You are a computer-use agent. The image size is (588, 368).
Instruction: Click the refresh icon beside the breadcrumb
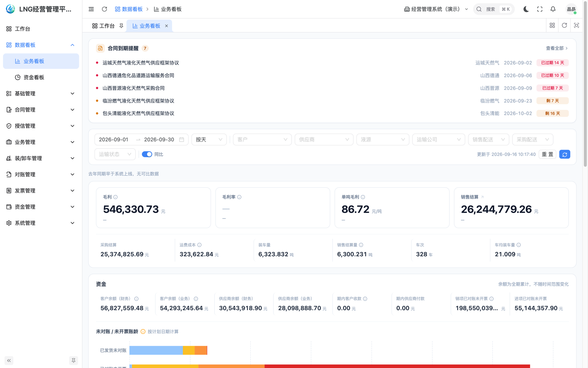[x=104, y=9]
